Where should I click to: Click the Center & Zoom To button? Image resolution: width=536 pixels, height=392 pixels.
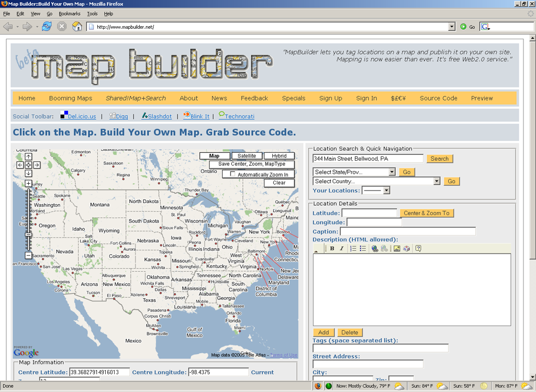coord(427,213)
